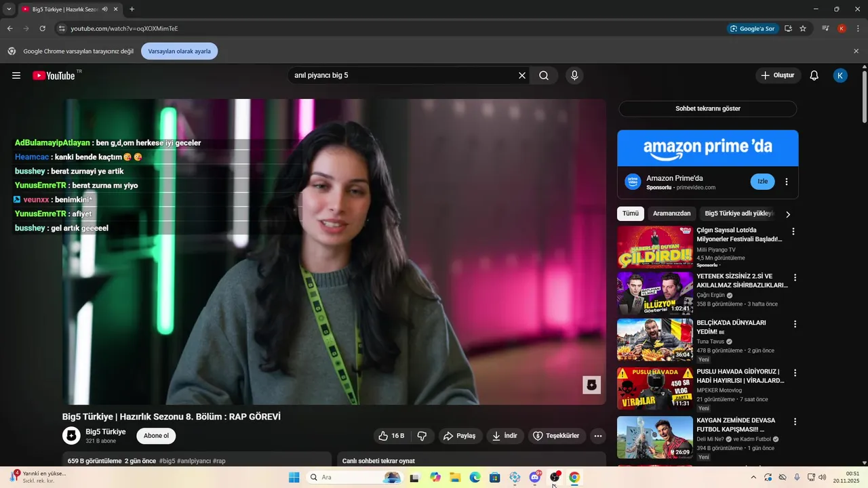868x488 pixels.
Task: Open Chrome media controls icon
Action: click(825, 28)
